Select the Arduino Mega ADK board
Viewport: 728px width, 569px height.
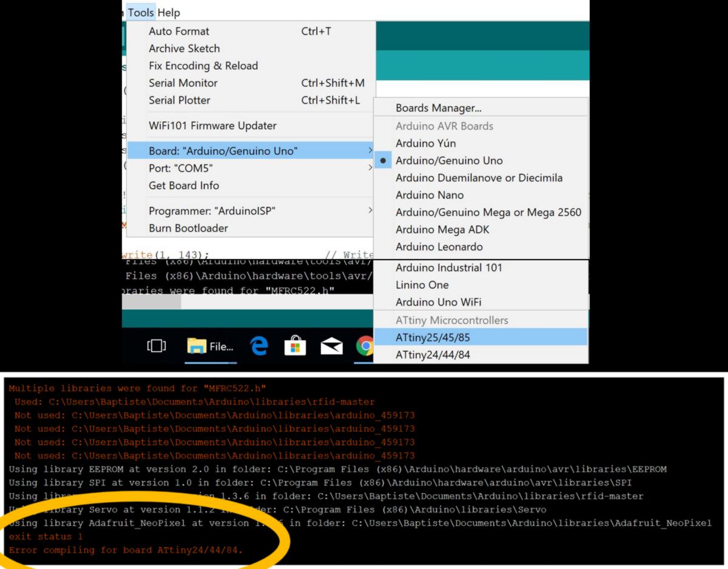click(x=481, y=230)
